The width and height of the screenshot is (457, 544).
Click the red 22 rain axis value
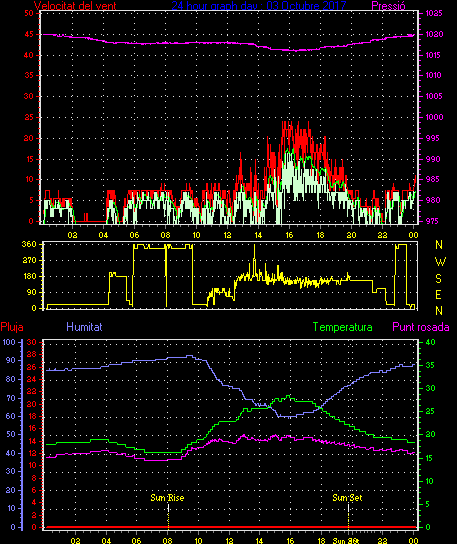pyautogui.click(x=32, y=392)
